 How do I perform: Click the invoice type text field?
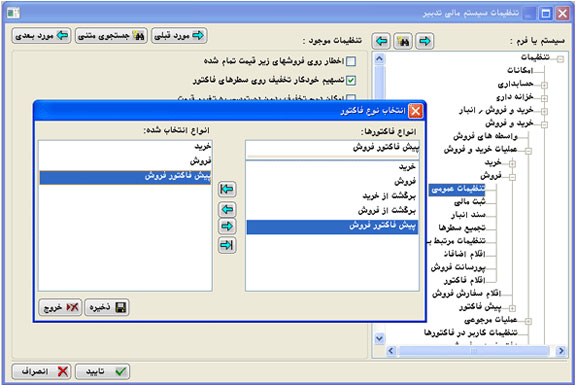click(x=332, y=149)
